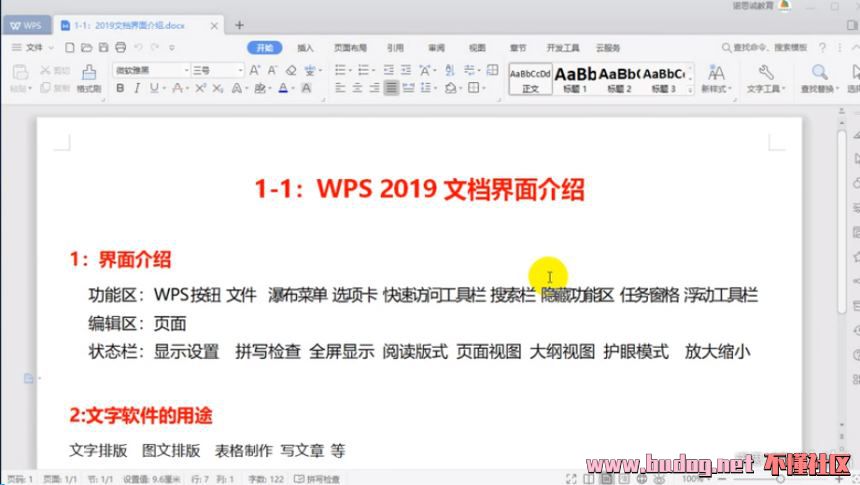Clear formatting with eraser icon
The height and width of the screenshot is (485, 860).
(291, 70)
